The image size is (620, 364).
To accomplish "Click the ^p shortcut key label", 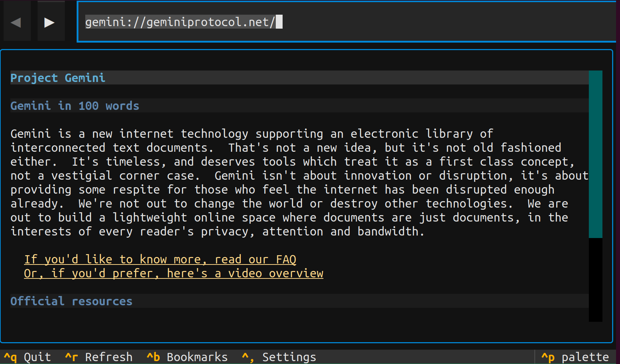I will 548,357.
